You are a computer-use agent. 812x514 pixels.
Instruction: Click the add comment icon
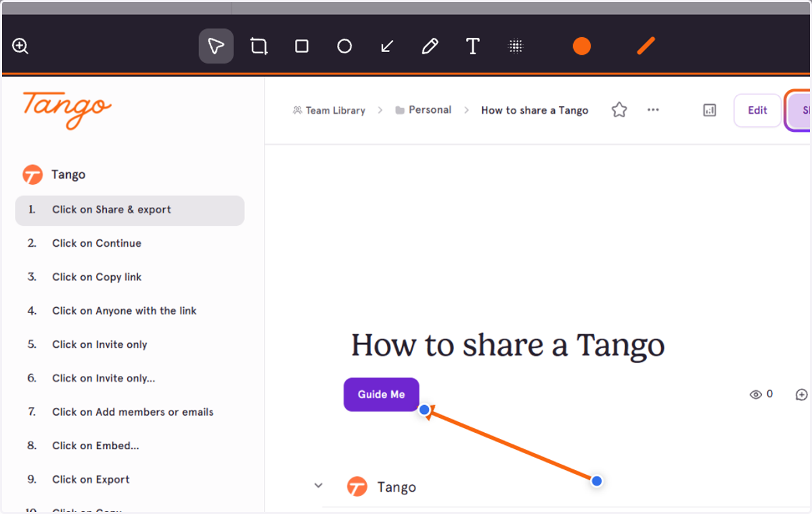[802, 395]
